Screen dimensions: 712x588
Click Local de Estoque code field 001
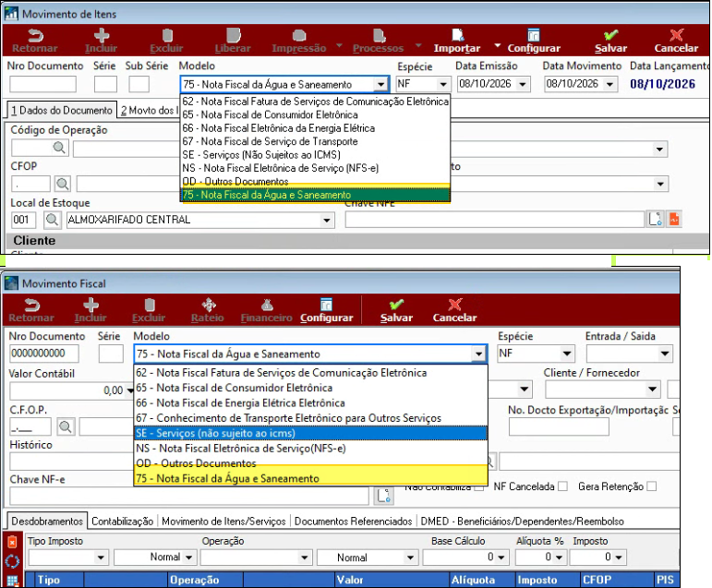pyautogui.click(x=23, y=220)
